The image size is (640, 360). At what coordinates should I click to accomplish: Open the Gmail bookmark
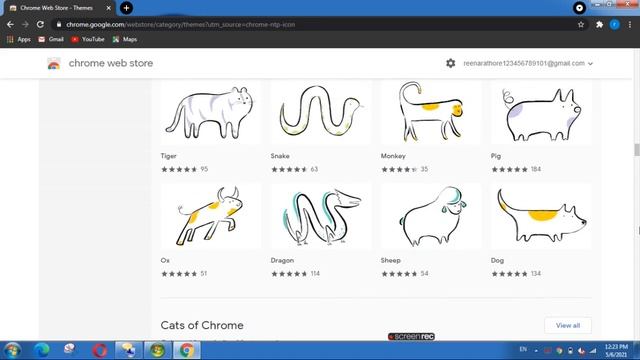pos(51,39)
